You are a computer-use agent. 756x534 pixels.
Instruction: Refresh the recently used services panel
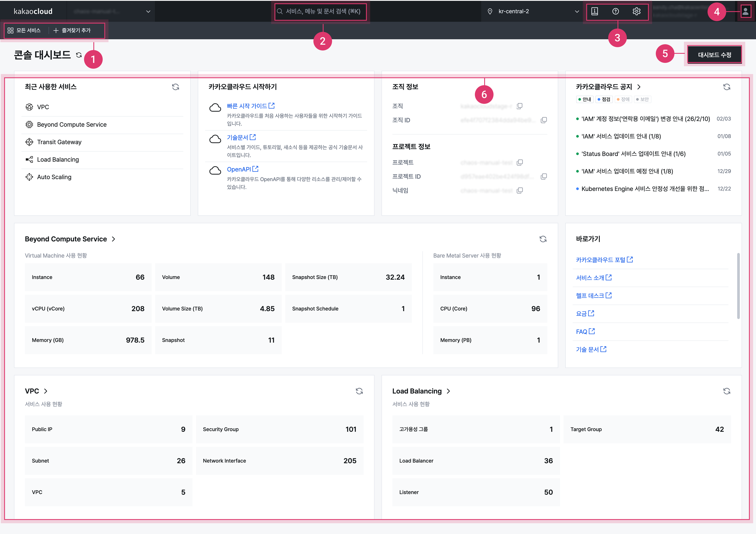click(176, 87)
